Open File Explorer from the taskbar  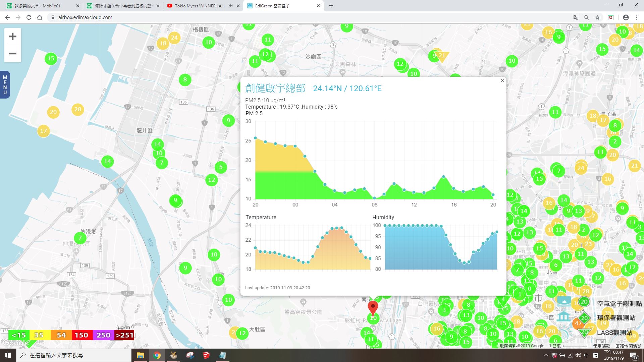[x=140, y=355]
